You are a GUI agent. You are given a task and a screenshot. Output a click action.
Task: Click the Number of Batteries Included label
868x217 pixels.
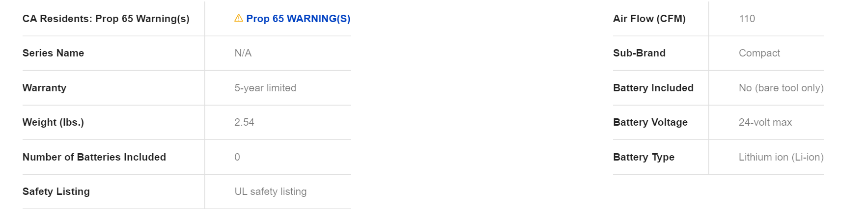(94, 157)
